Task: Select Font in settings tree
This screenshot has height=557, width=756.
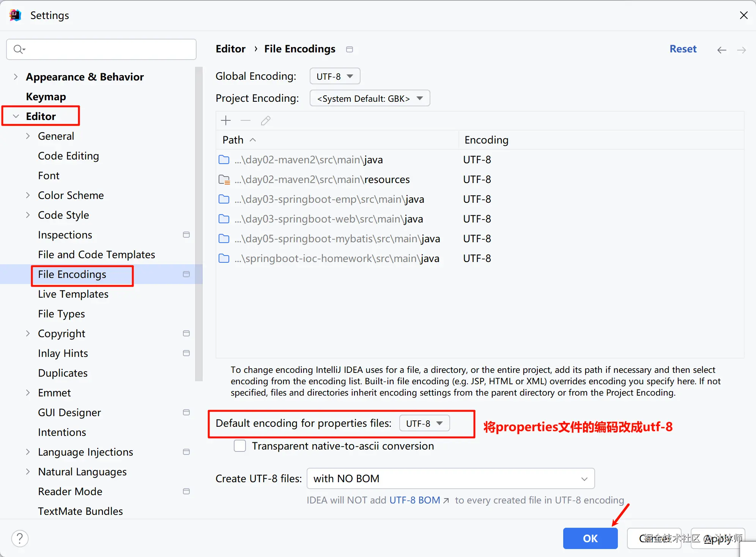Action: (x=49, y=175)
